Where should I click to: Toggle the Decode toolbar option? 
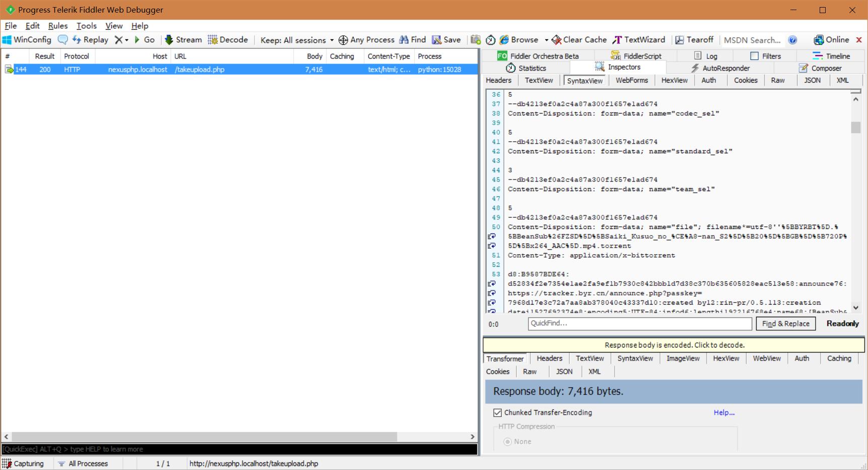[x=228, y=40]
